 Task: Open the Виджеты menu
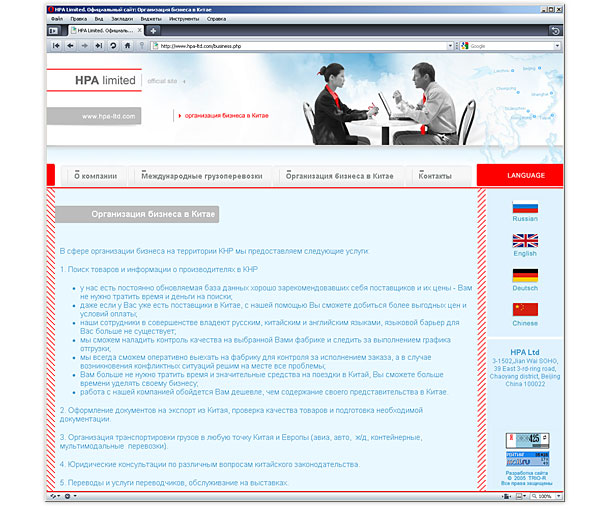pyautogui.click(x=151, y=19)
